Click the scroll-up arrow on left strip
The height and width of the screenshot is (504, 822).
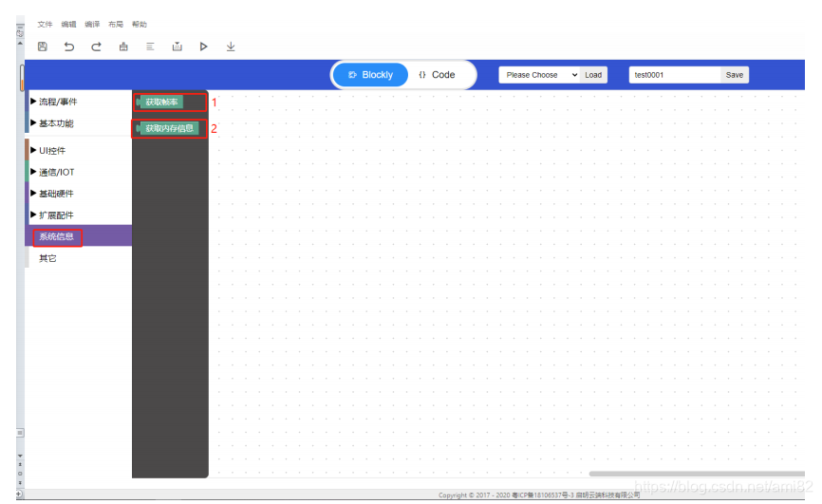coord(20,43)
